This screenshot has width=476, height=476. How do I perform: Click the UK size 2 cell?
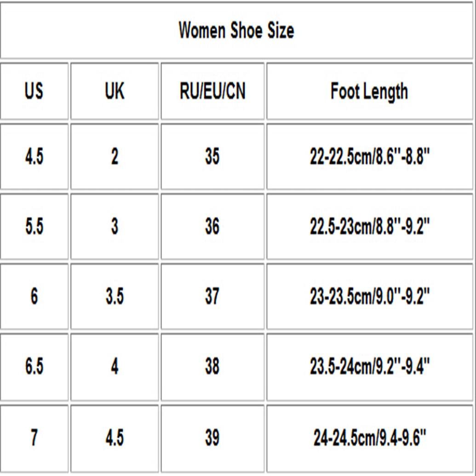115,157
